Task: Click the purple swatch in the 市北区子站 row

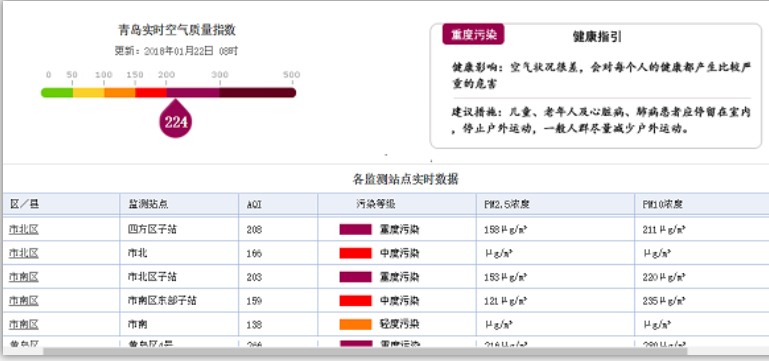Action: coord(356,277)
